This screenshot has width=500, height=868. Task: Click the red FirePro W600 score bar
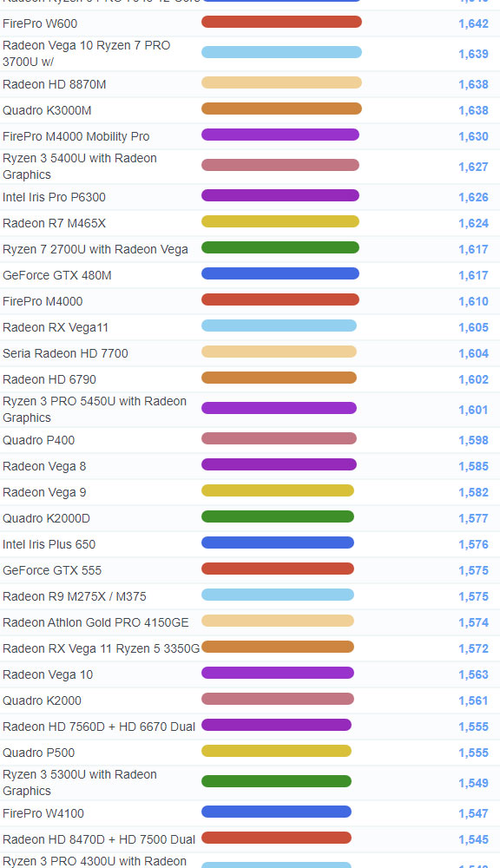coord(281,23)
